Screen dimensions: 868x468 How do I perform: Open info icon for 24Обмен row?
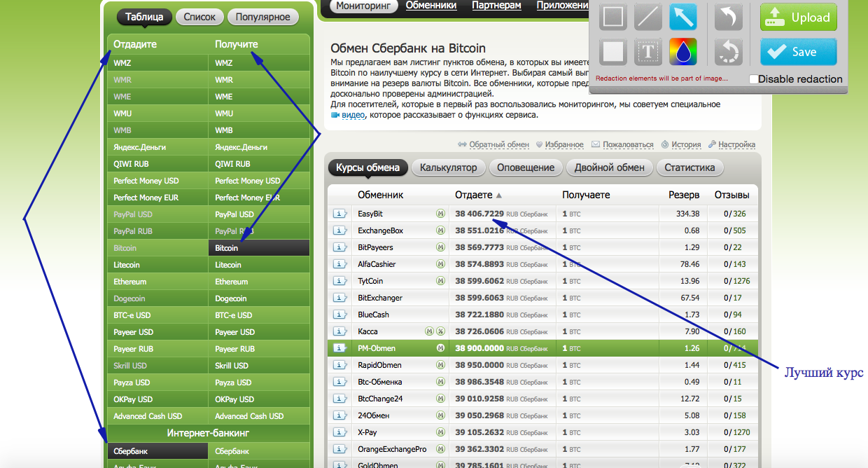click(x=339, y=415)
